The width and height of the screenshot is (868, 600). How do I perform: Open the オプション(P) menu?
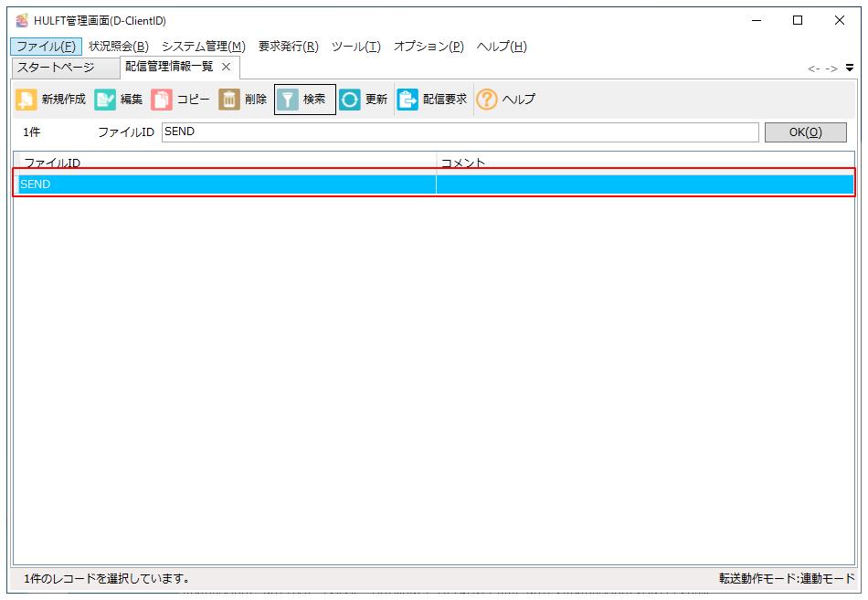tap(429, 47)
